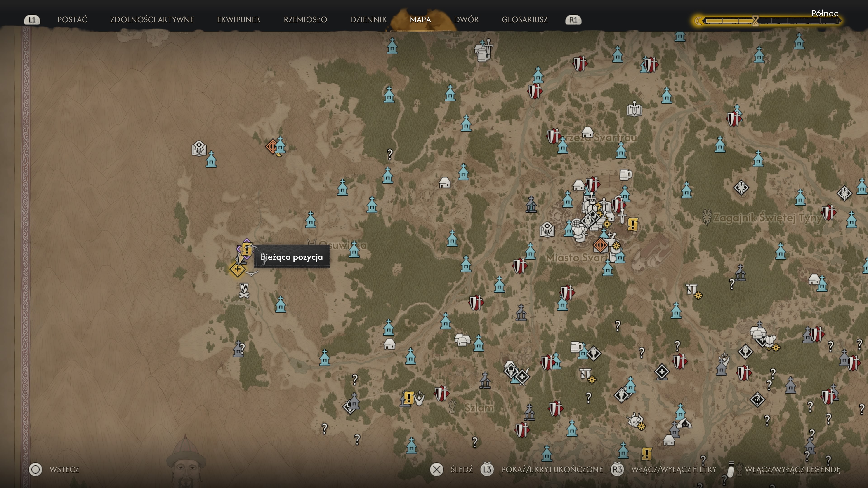Viewport: 868px width, 488px height.
Task: Open the EKWIPUNEK tab
Action: (239, 19)
